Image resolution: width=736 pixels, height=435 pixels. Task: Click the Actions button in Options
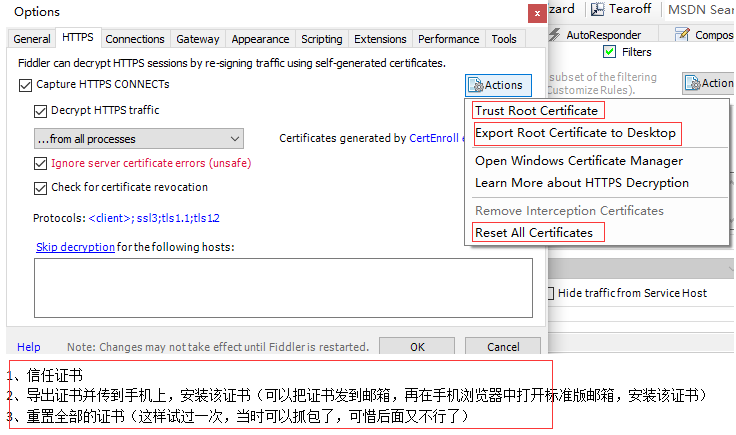click(498, 85)
